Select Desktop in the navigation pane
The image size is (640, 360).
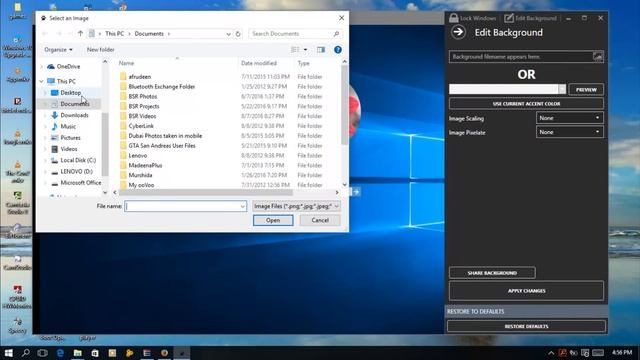coord(71,93)
